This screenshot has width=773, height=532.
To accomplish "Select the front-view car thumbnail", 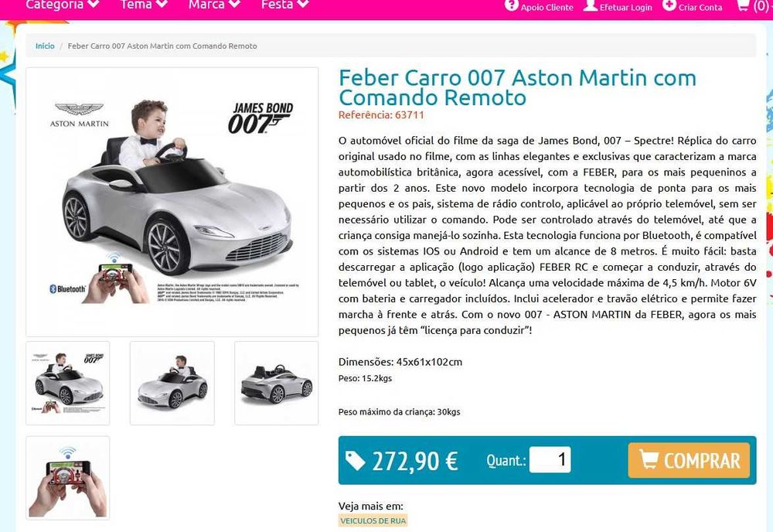I will click(x=172, y=383).
